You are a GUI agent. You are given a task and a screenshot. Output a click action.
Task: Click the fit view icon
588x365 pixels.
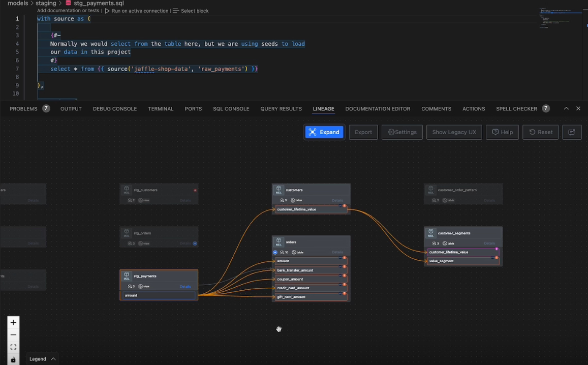coord(13,347)
